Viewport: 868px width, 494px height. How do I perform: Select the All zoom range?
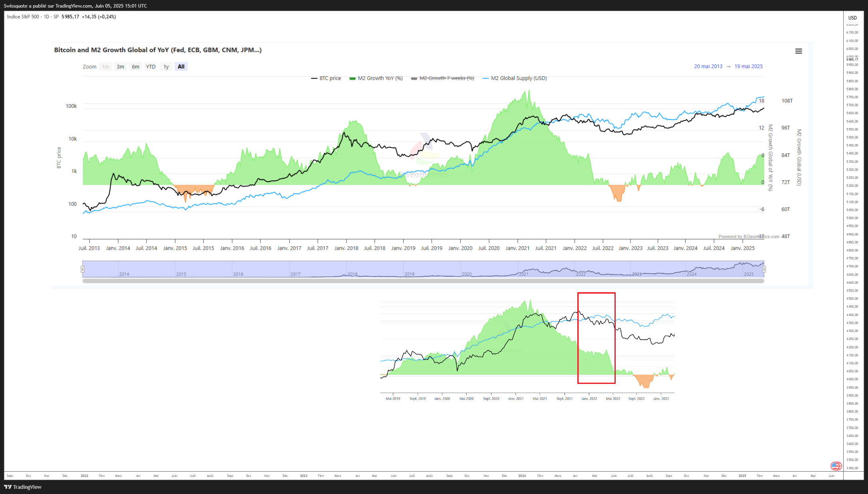coord(181,67)
